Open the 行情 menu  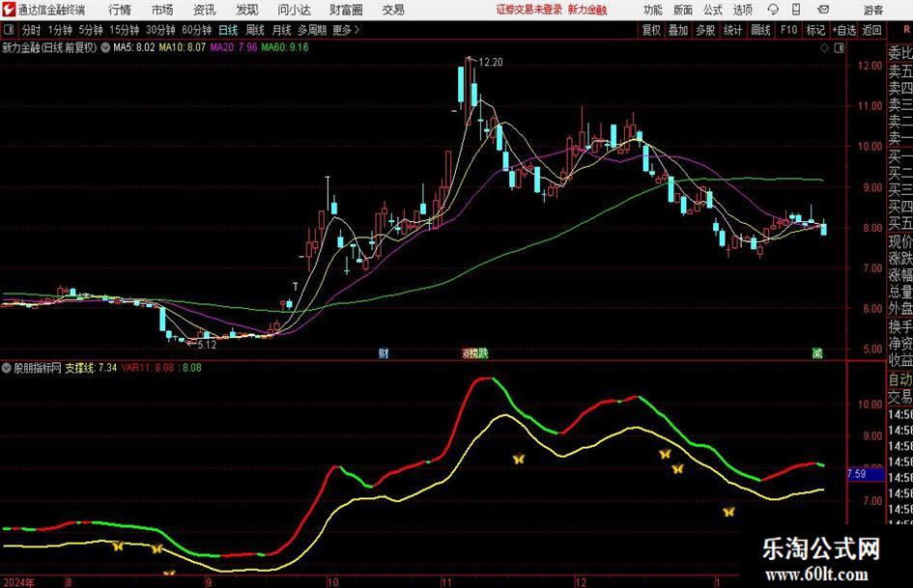(120, 10)
